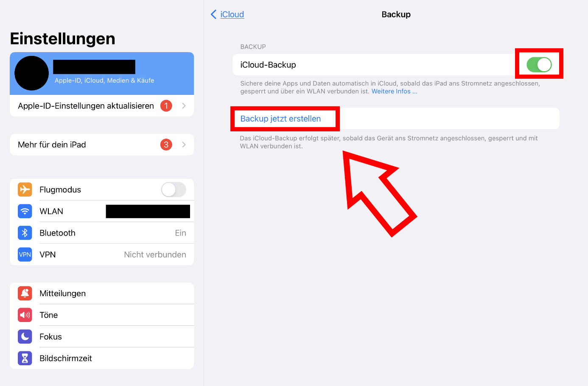Expand Apple-ID-Einstellungen aktualisieren chevron
This screenshot has height=386, width=588.
184,106
